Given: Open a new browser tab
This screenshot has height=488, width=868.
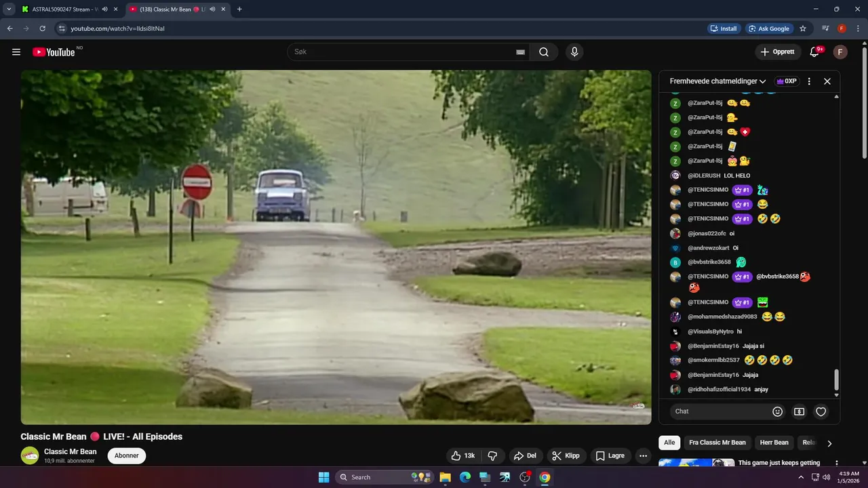Looking at the screenshot, I should 239,9.
